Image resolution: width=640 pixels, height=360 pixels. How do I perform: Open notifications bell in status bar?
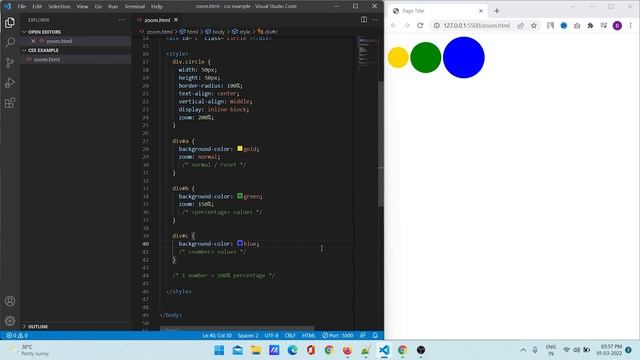(x=375, y=336)
